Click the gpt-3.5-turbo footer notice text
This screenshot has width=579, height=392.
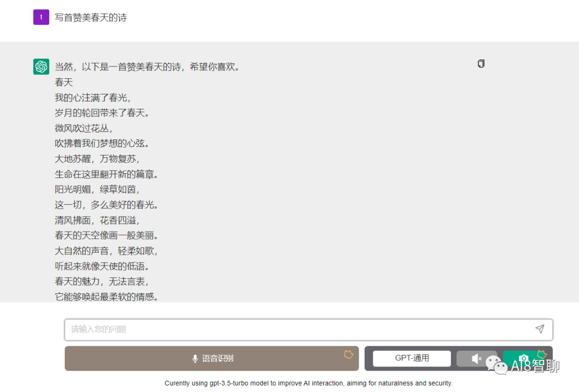[308, 383]
